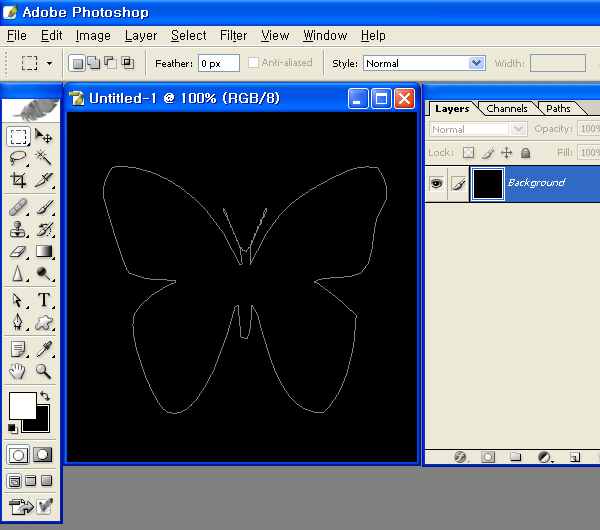Hide the Background layer with eye icon
The height and width of the screenshot is (530, 600).
coord(436,184)
